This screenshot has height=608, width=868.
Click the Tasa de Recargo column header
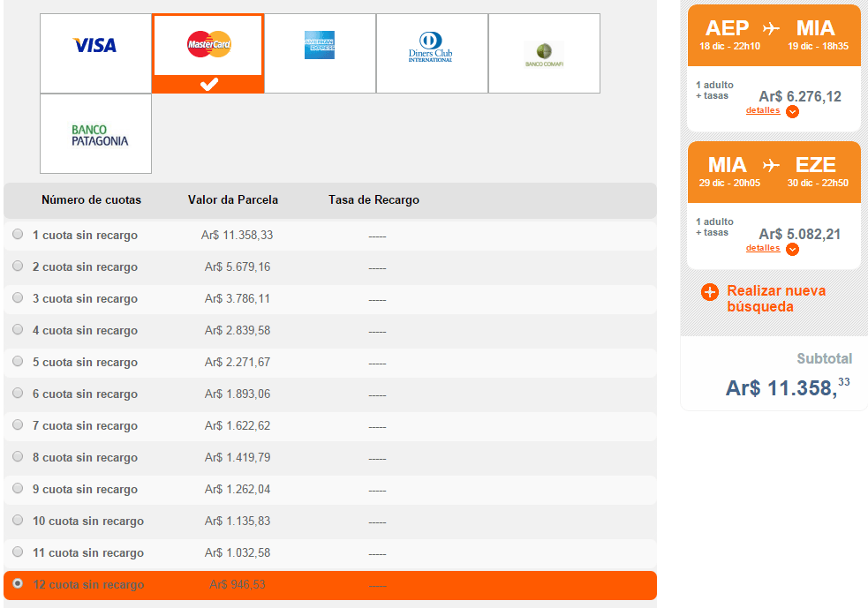374,199
